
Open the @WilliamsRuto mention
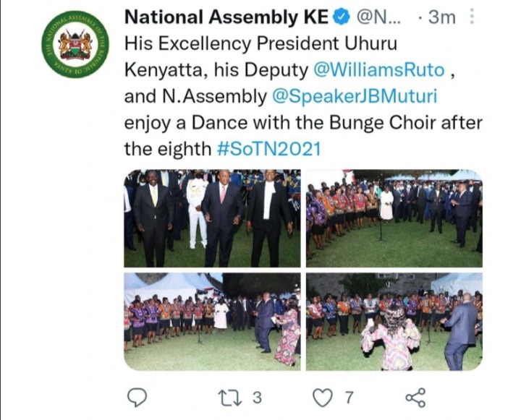click(378, 70)
